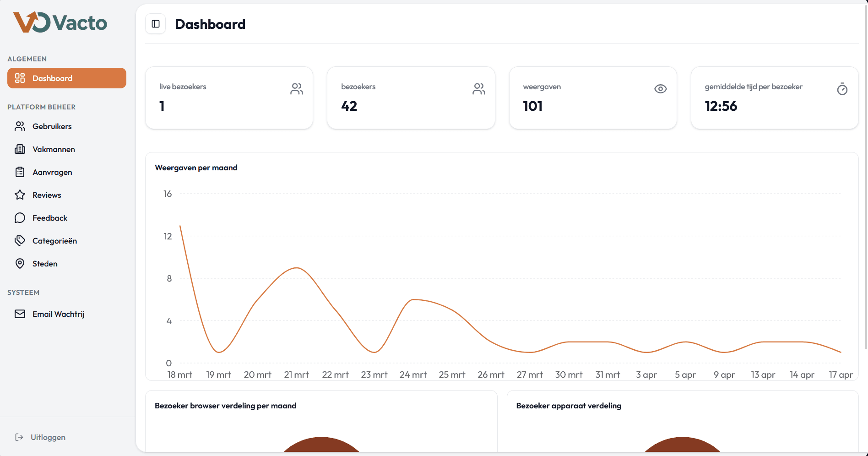Click the average time value 12:56
This screenshot has width=868, height=456.
pos(721,106)
